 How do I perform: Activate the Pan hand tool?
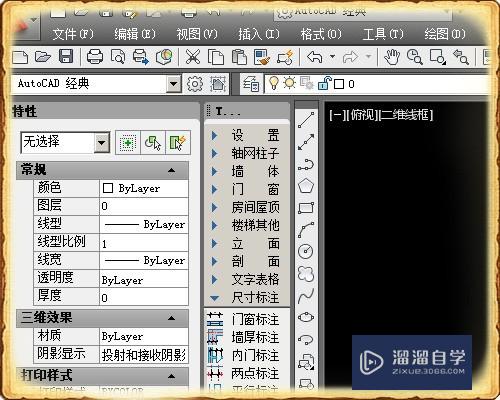pos(392,57)
